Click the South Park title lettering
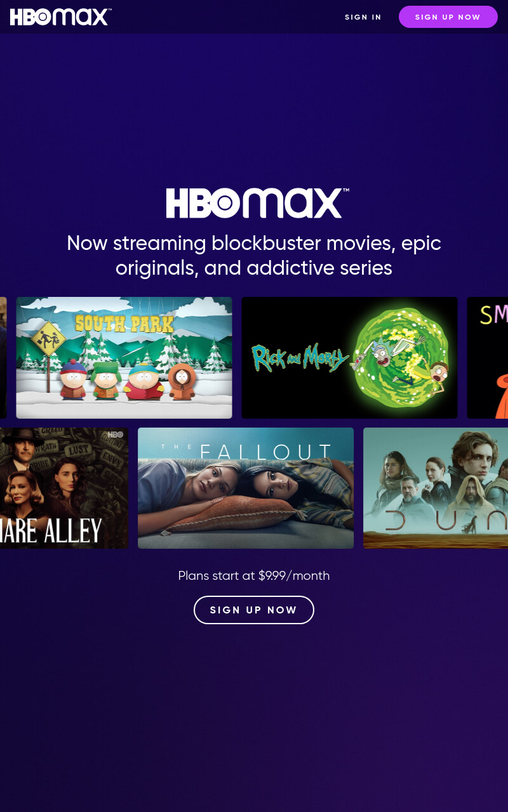The height and width of the screenshot is (812, 508). pyautogui.click(x=124, y=324)
